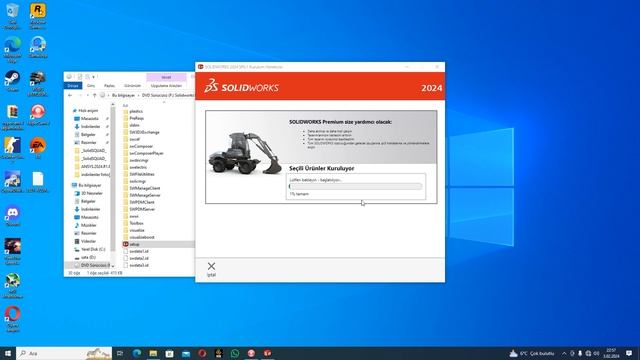The image size is (640, 360).
Task: Click Bu bilgisayar in the address path
Action: point(123,95)
